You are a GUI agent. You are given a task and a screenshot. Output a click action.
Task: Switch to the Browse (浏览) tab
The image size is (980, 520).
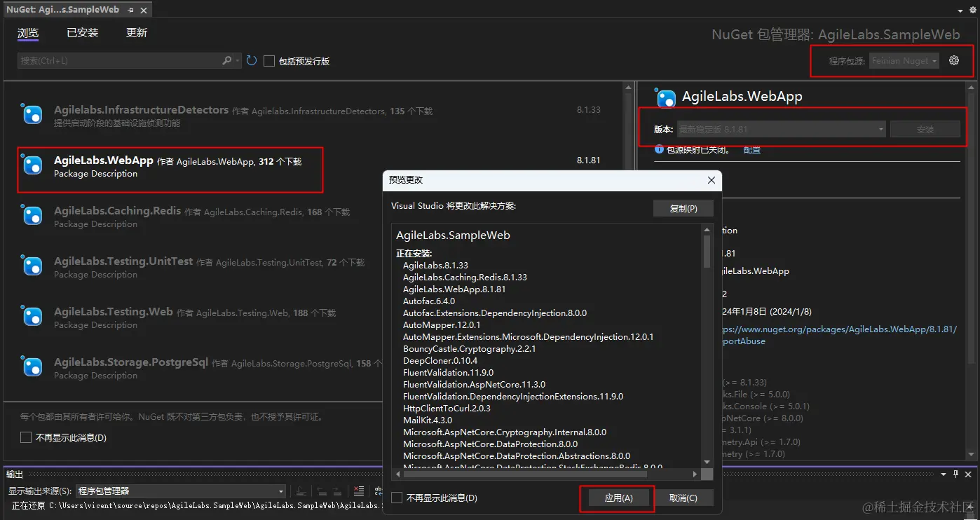[28, 33]
